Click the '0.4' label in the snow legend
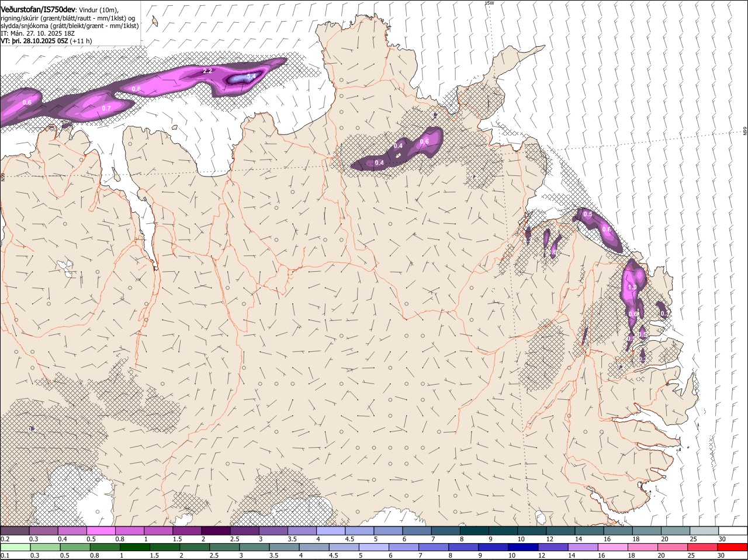The width and height of the screenshot is (748, 560). click(x=62, y=539)
